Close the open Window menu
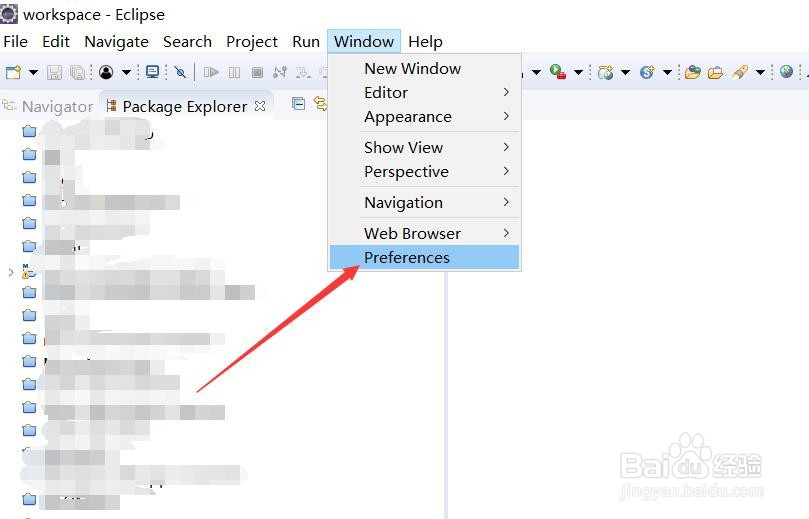 tap(364, 41)
